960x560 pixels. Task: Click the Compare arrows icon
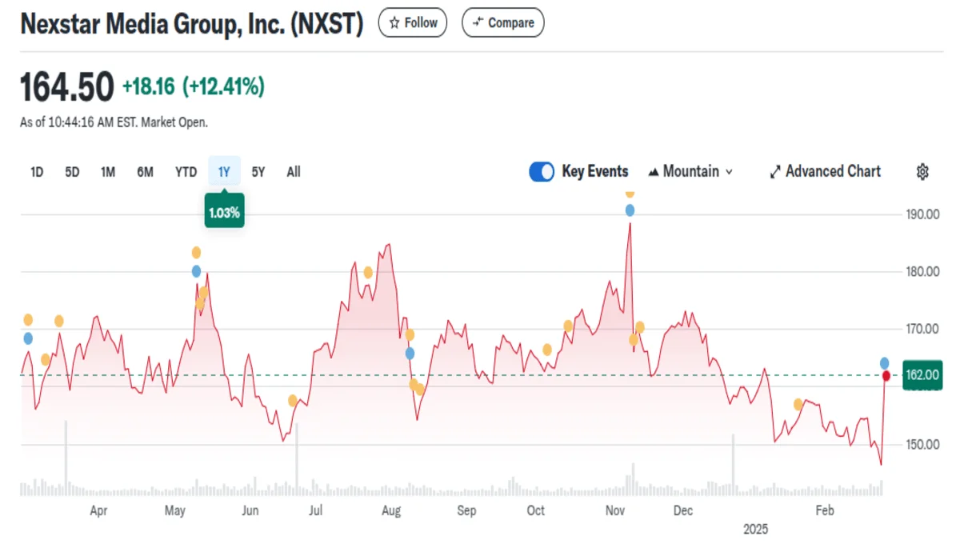click(478, 23)
